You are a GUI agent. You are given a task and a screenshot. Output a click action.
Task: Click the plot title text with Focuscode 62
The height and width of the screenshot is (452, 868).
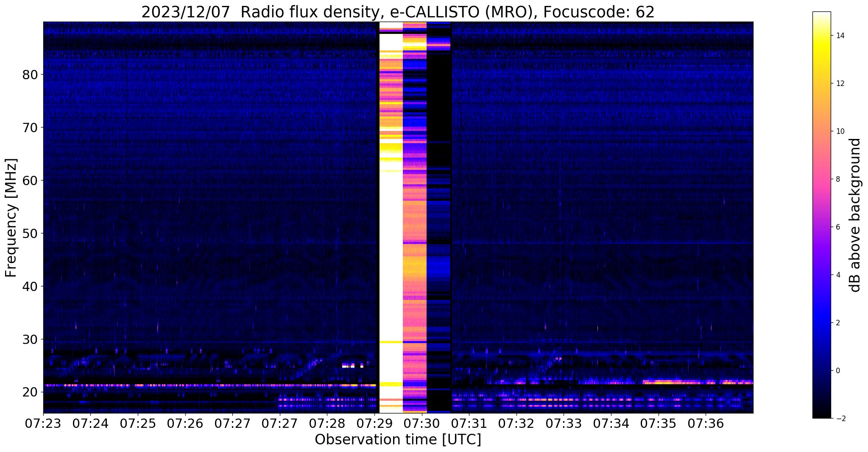398,12
